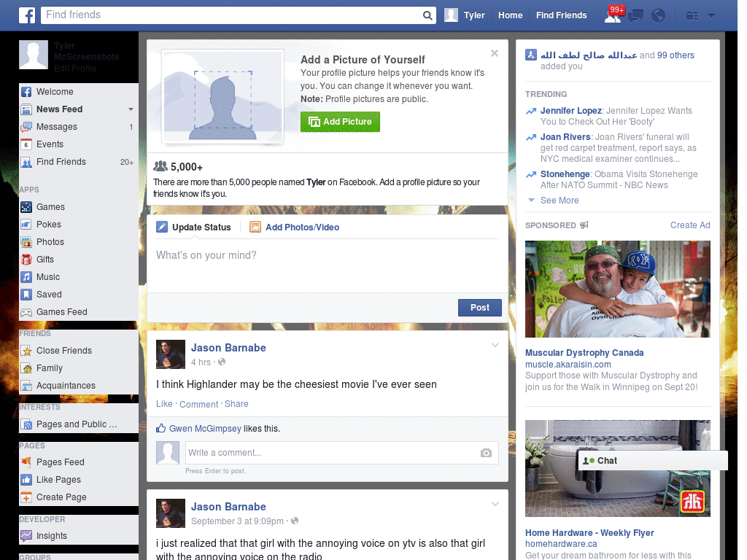The width and height of the screenshot is (747, 560).
Task: Open the messages icon in top bar
Action: (635, 16)
